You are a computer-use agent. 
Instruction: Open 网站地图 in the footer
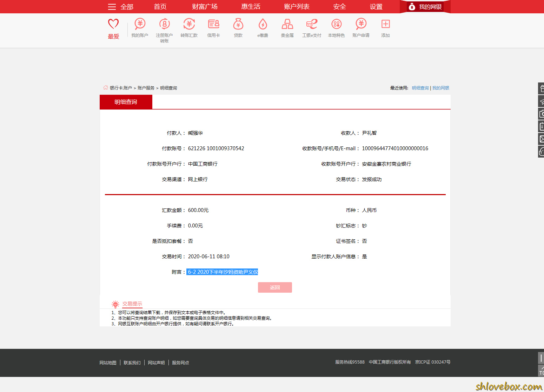(108, 363)
